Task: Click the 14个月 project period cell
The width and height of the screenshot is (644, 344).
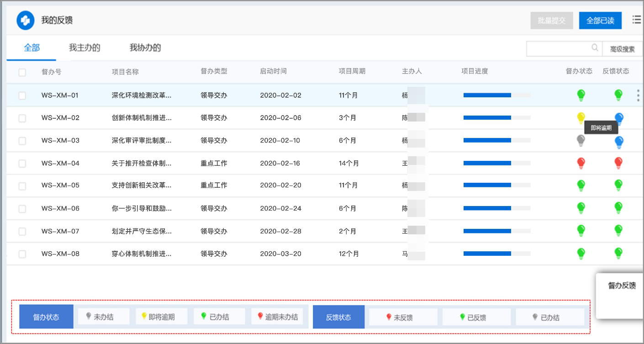Action: (349, 163)
